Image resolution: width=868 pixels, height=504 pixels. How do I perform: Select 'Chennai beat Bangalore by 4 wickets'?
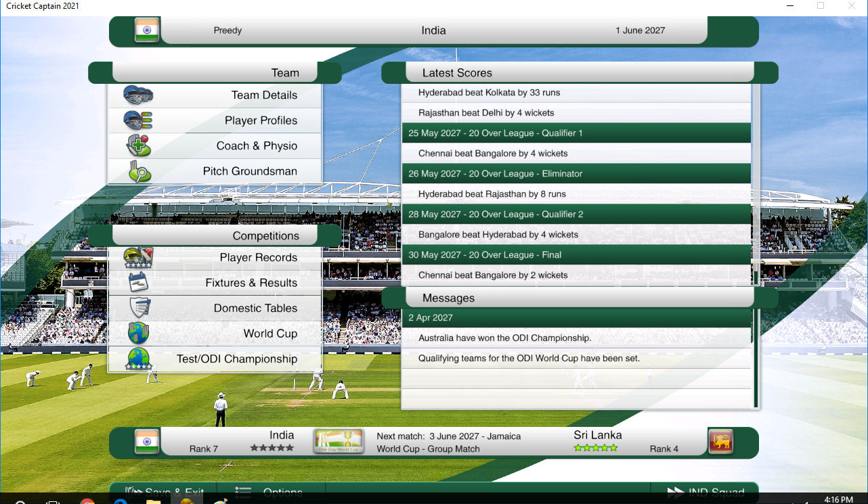pos(576,154)
